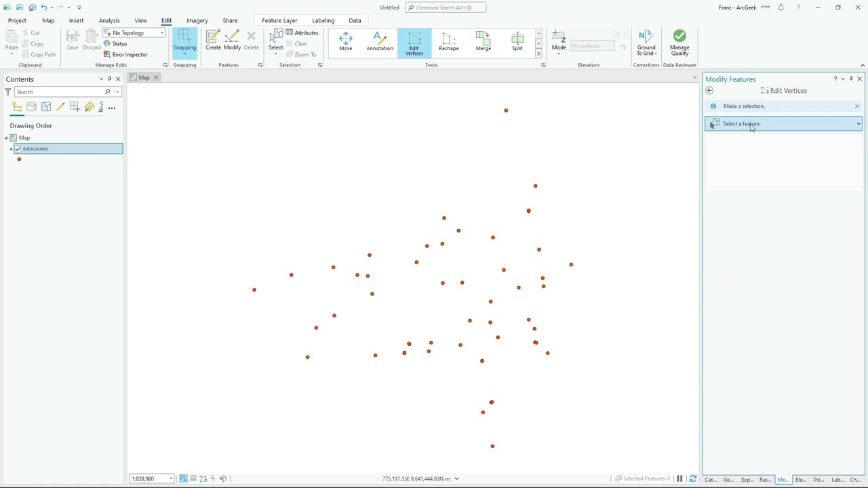Pause map drawing
Screen dimensions: 868x488
679,479
